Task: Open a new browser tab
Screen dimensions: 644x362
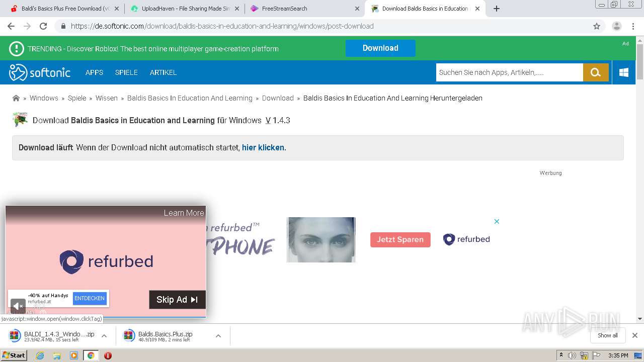Action: 497,9
